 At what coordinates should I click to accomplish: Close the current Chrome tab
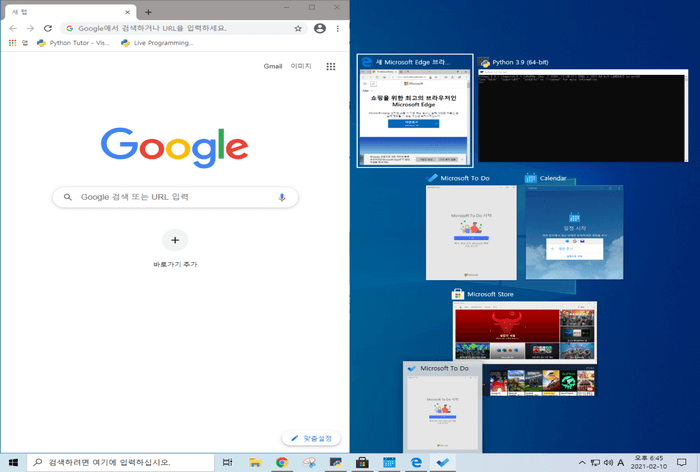[128, 13]
